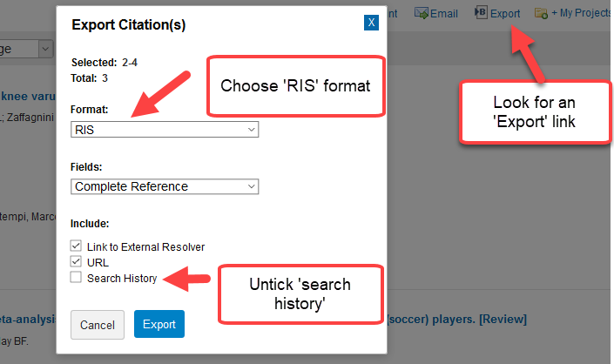Click the Search History label text
614x364 pixels.
[x=122, y=279]
